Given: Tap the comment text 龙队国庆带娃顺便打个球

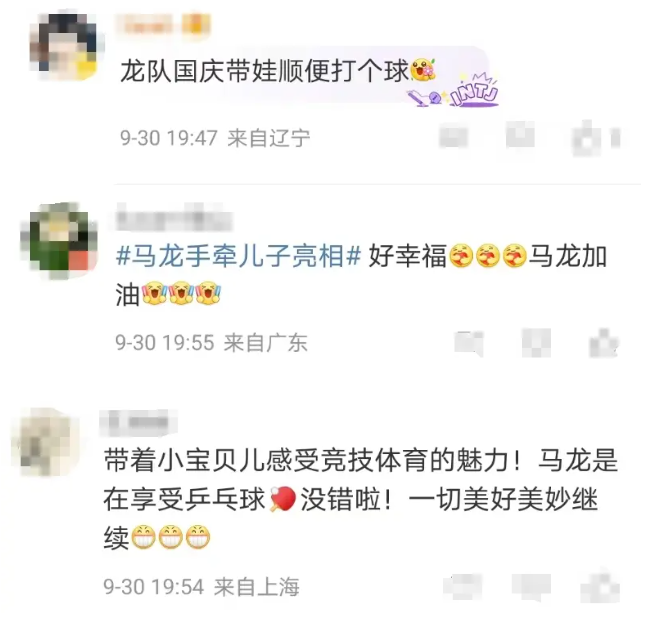Looking at the screenshot, I should (264, 71).
